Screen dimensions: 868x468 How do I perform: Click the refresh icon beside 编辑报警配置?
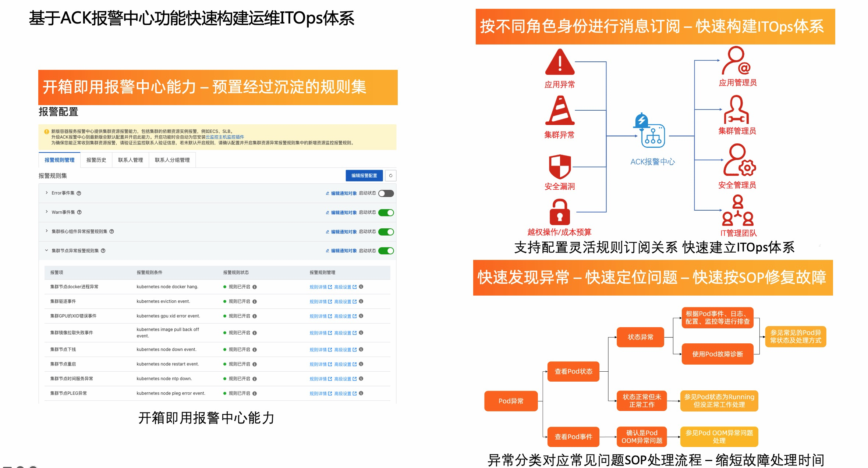(x=390, y=176)
